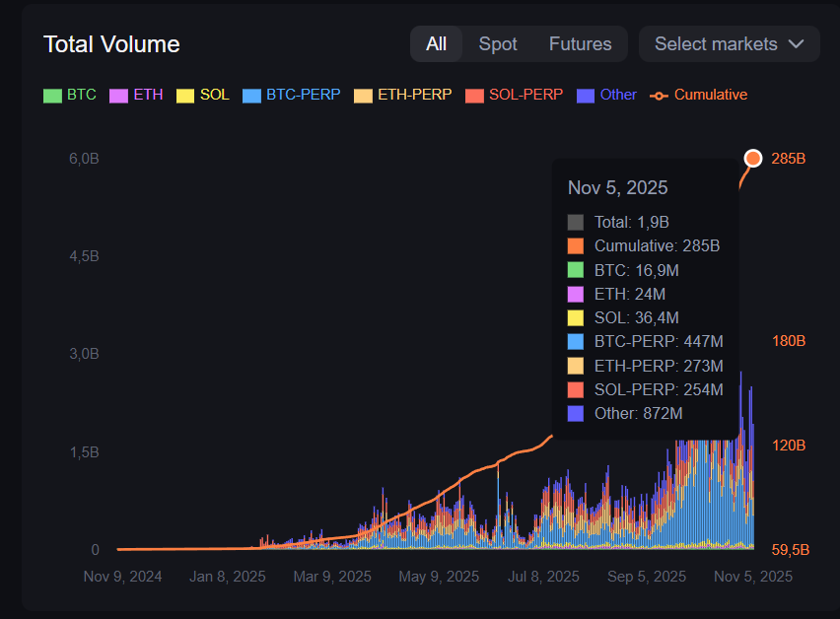Viewport: 840px width, 619px height.
Task: Click the ETH-PERP square in the tooltip
Action: pos(575,365)
